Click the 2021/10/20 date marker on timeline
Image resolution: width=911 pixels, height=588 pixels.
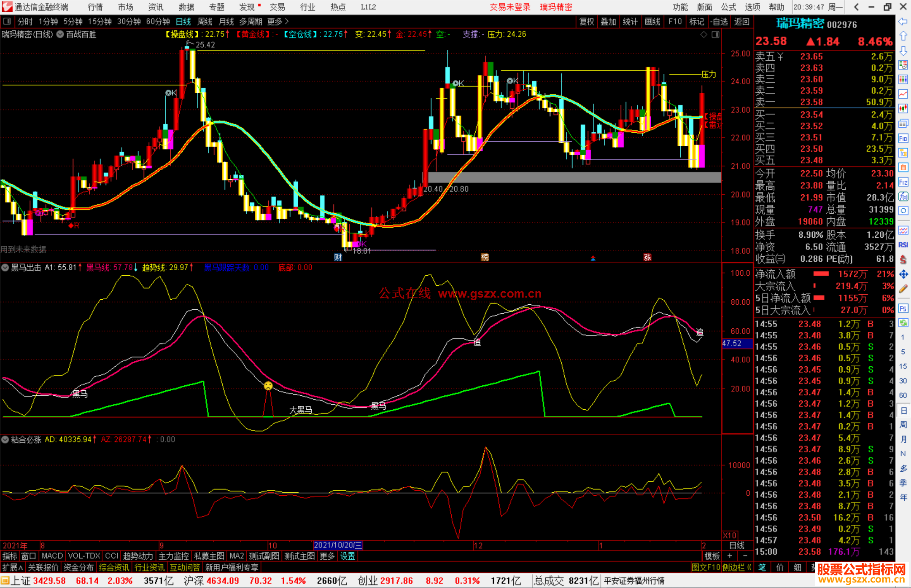click(338, 545)
